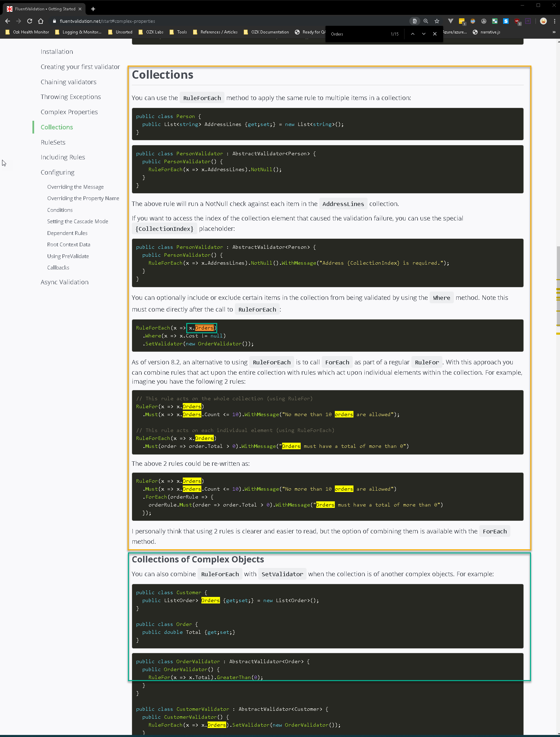Close the find bar

click(434, 34)
